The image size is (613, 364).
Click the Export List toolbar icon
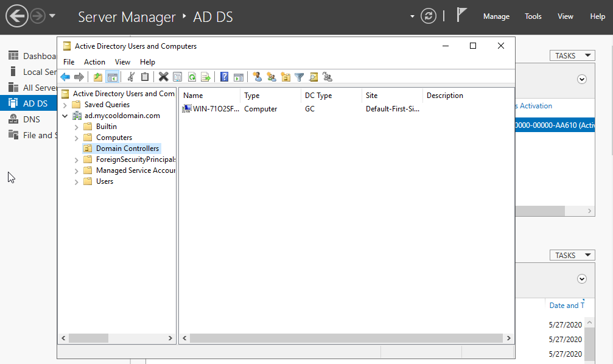206,77
